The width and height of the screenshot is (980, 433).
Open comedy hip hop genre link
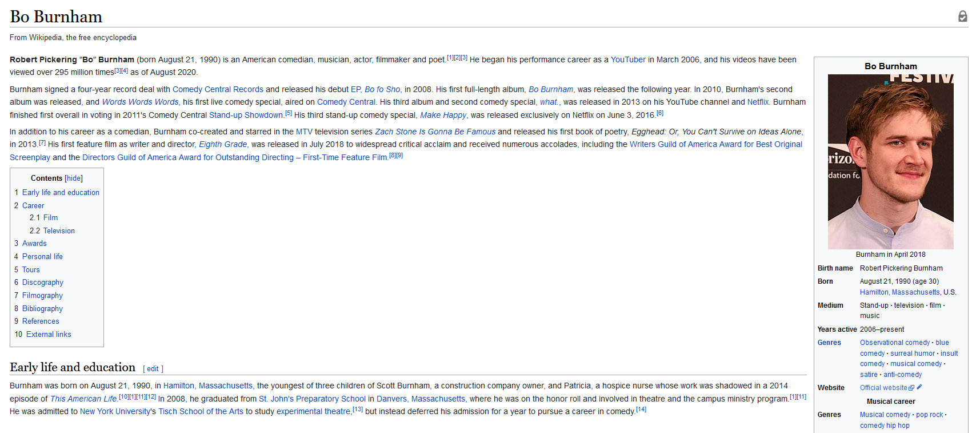click(x=885, y=426)
